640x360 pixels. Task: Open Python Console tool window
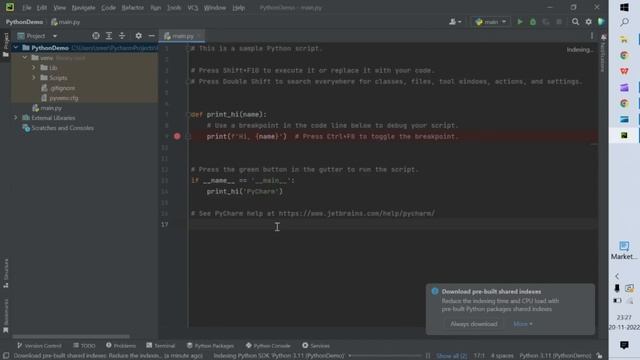[x=268, y=346]
